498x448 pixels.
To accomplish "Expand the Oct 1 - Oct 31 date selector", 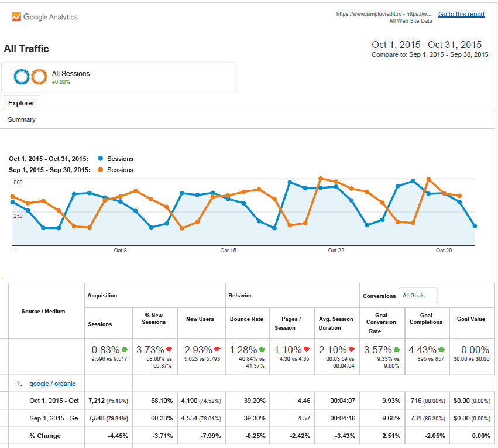I will [427, 45].
